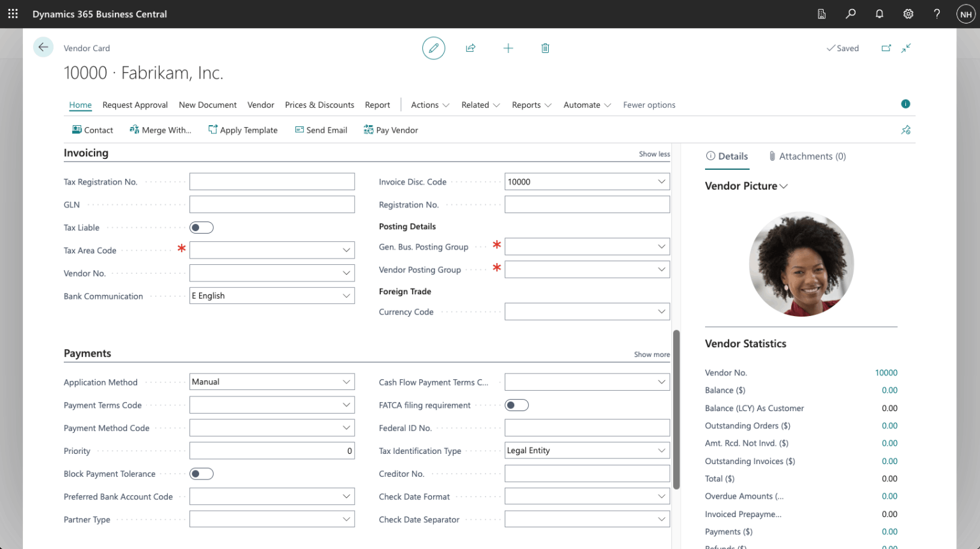The height and width of the screenshot is (549, 980).
Task: Click the pin icon on action bar
Action: coord(906,130)
